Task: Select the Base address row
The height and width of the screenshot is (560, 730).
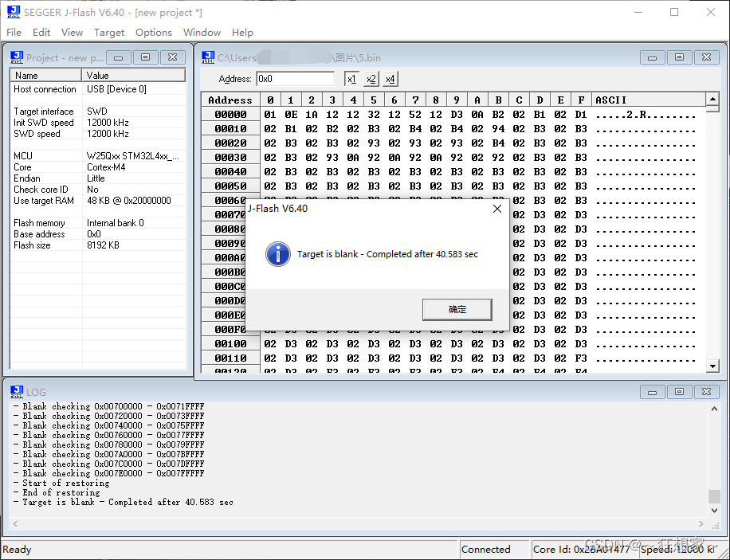Action: pos(98,234)
